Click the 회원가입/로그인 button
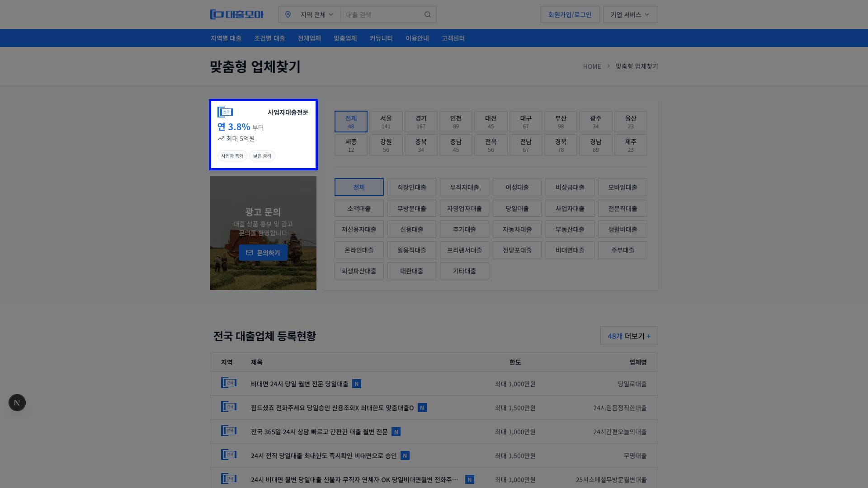This screenshot has height=488, width=868. pos(570,14)
